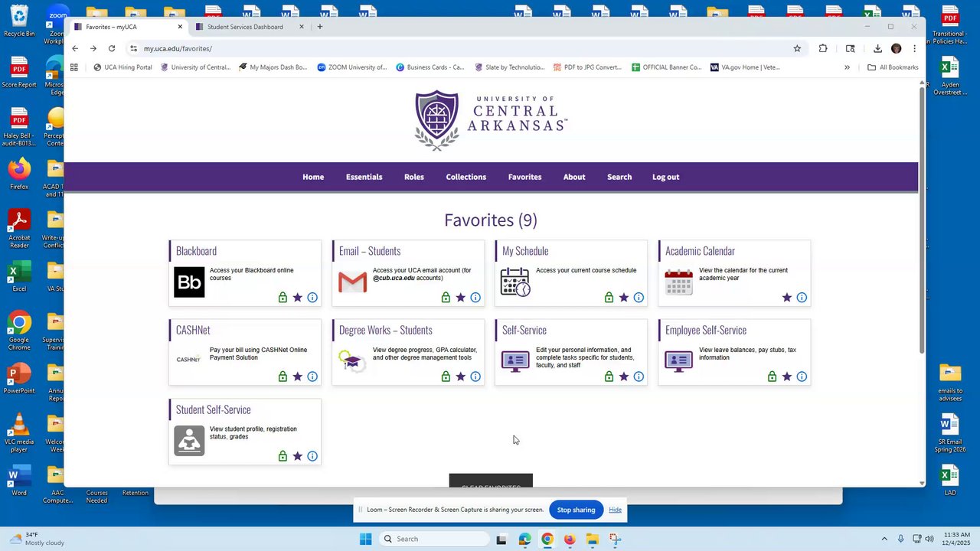Click the page vertical scrollbar

point(922,222)
